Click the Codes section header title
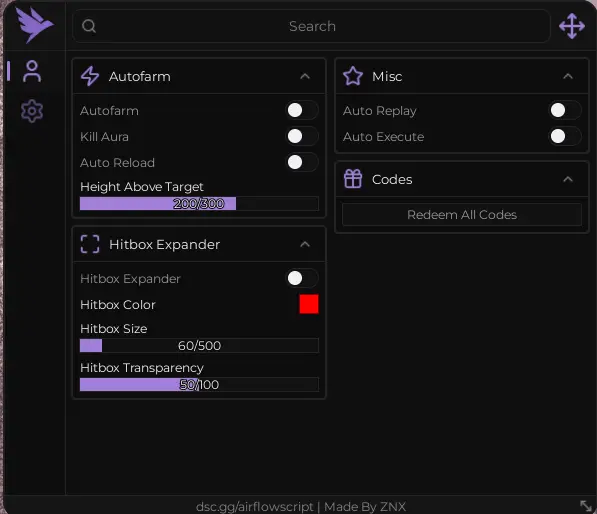597x514 pixels. [392, 179]
